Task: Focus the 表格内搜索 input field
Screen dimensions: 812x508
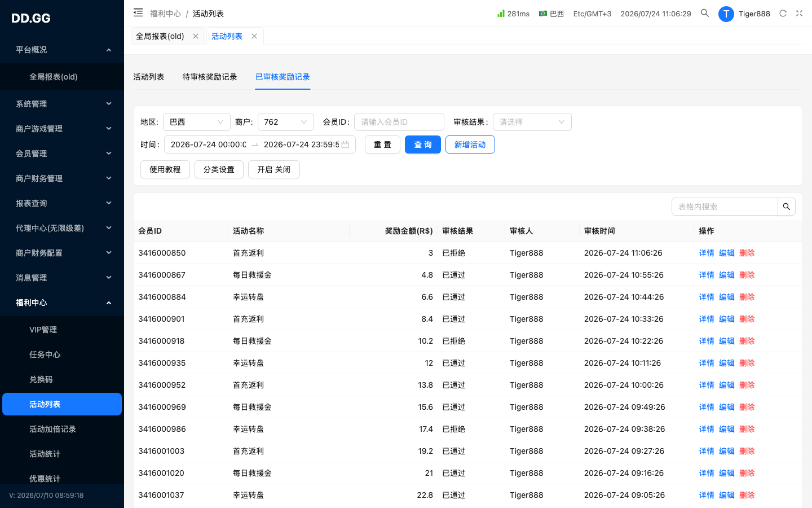Action: coord(725,207)
